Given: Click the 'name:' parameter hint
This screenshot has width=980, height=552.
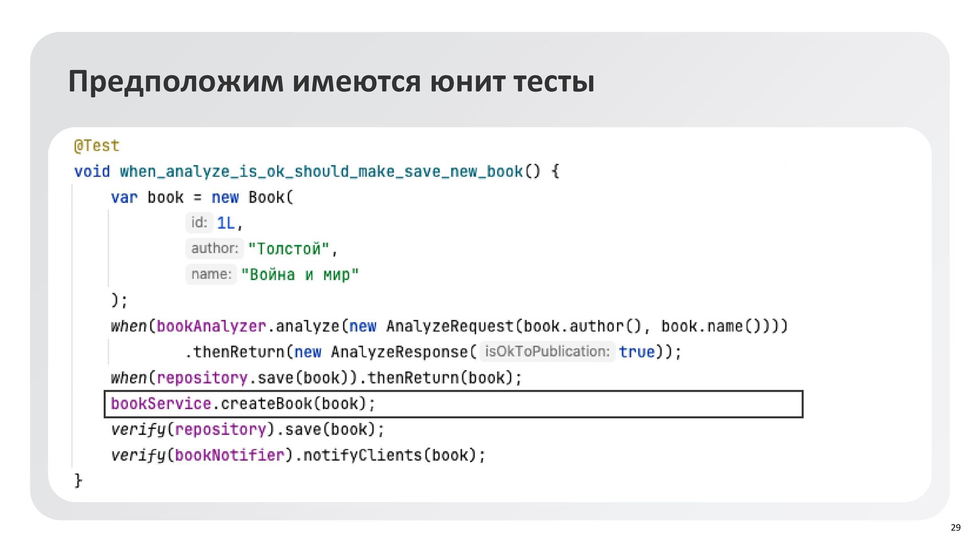Looking at the screenshot, I should coord(211,274).
